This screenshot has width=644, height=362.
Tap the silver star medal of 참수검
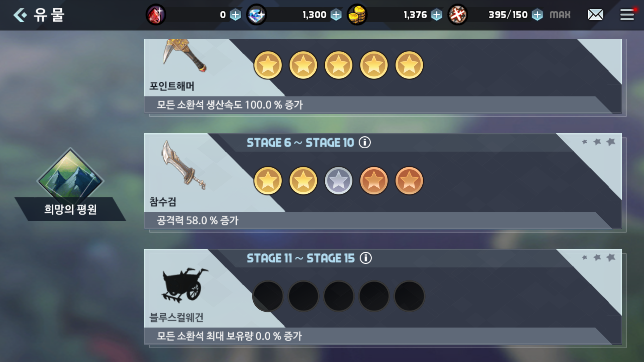pyautogui.click(x=338, y=181)
